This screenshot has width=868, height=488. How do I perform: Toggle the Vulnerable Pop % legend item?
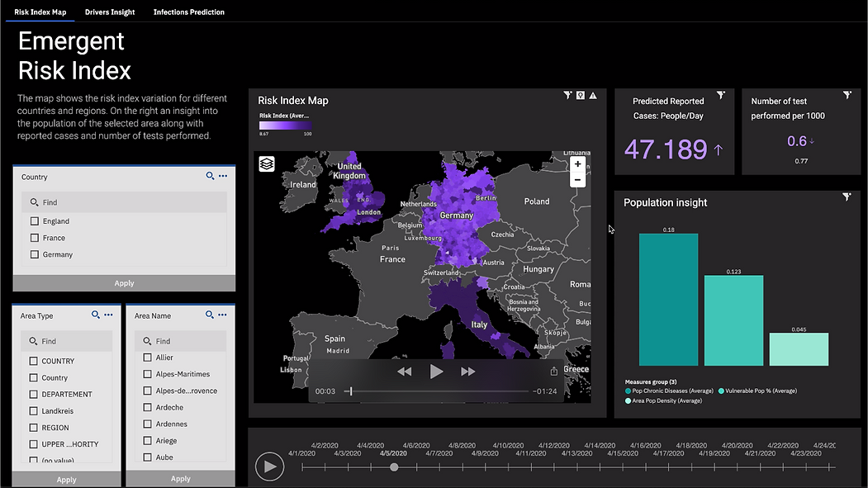click(x=758, y=391)
